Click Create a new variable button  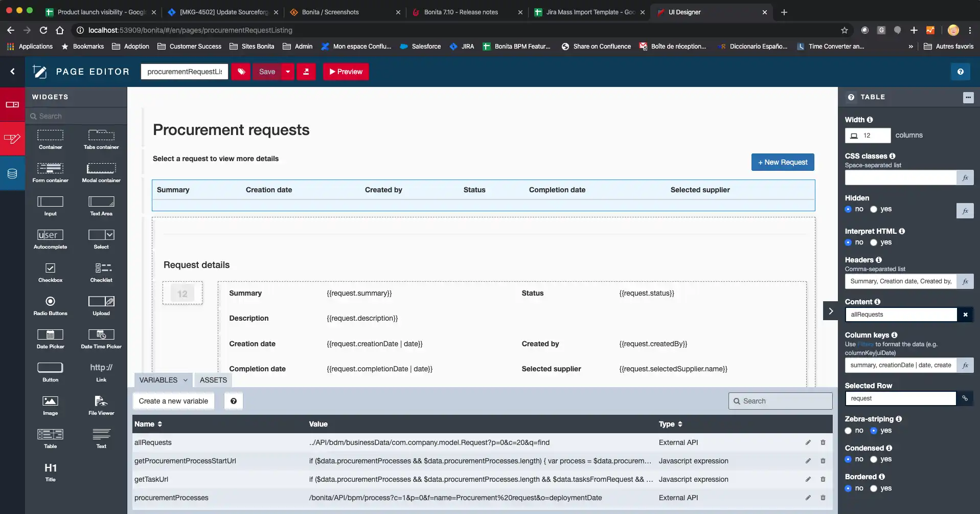(173, 401)
